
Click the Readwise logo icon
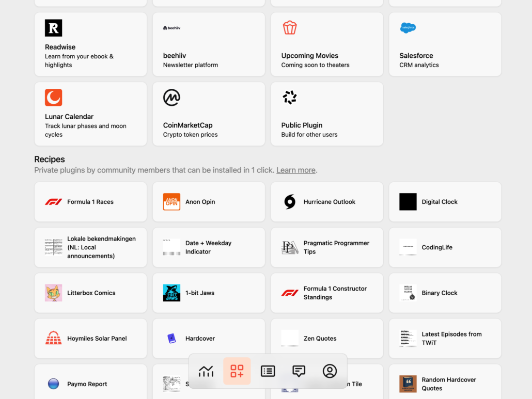[54, 28]
